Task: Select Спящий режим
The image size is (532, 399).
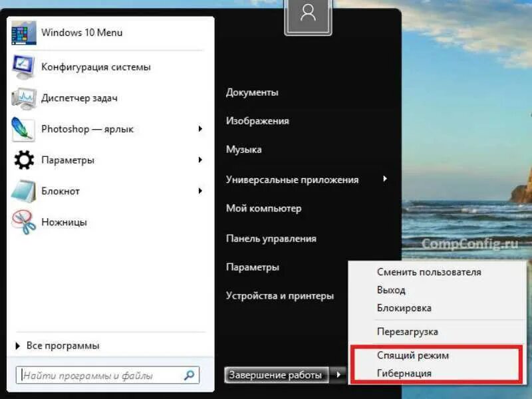Action: pyautogui.click(x=412, y=356)
